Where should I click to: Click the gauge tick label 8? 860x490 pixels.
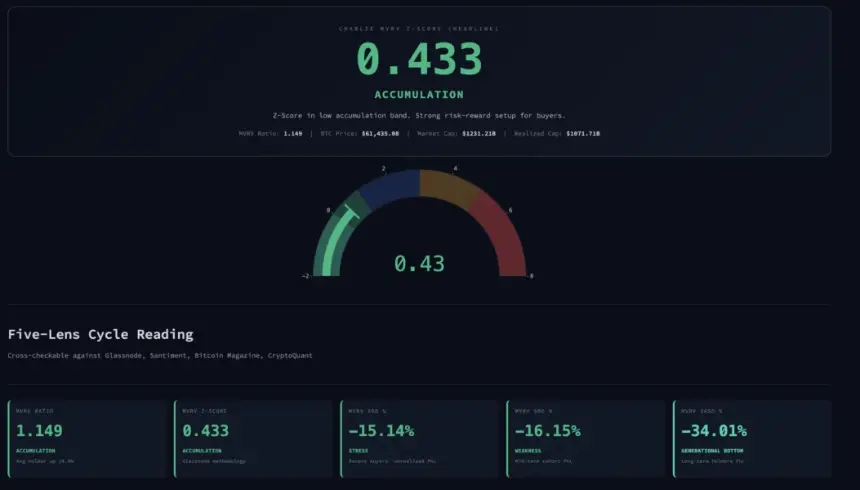click(x=531, y=276)
